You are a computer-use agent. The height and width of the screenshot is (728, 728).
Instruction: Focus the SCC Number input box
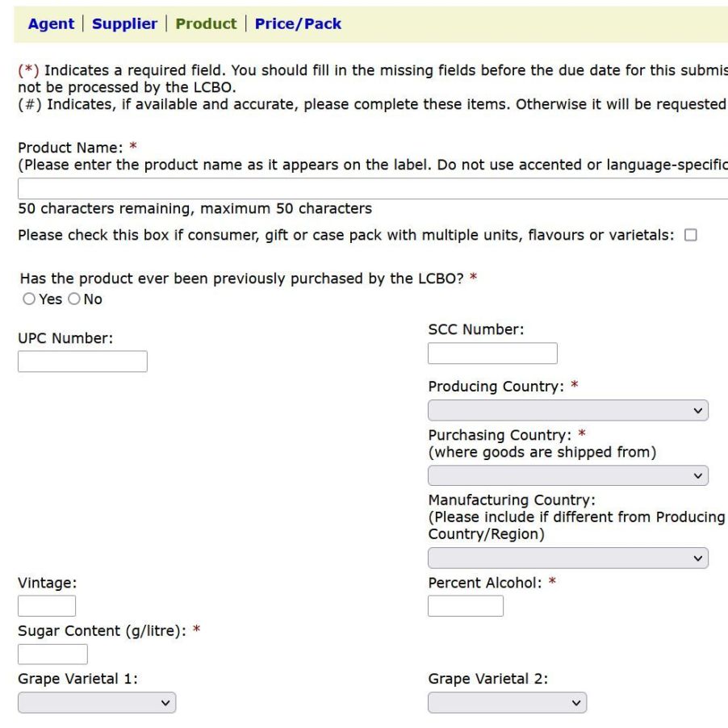pos(492,354)
